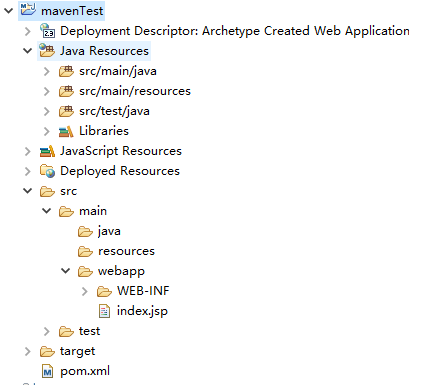Screen dimensions: 432x385
Task: Expand the WEB-INF folder node
Action: pyautogui.click(x=85, y=291)
